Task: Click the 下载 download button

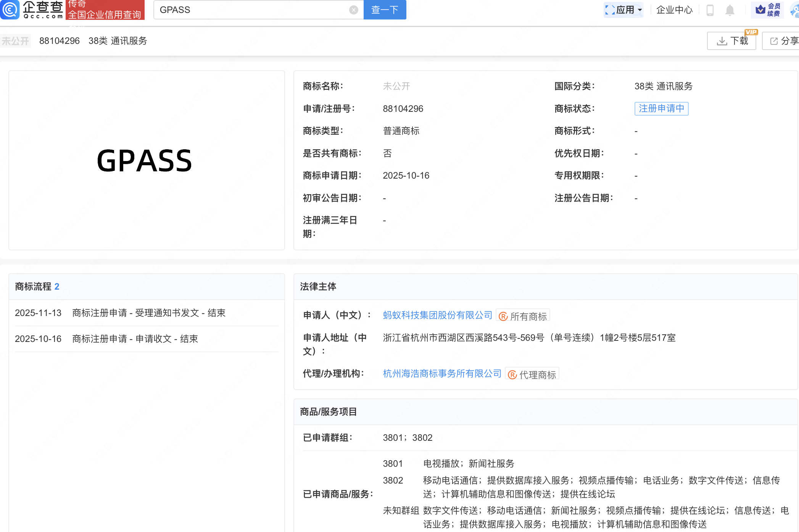Action: pos(731,41)
